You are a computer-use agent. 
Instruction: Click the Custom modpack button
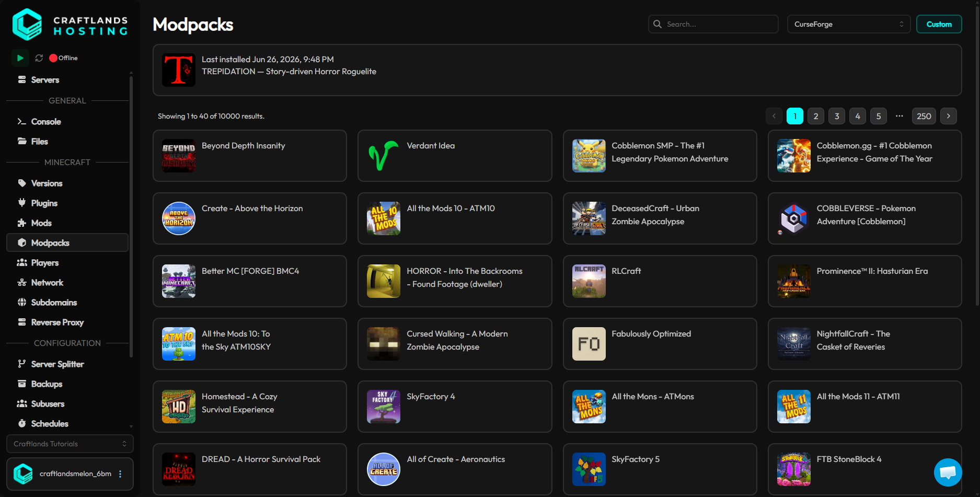coord(939,24)
